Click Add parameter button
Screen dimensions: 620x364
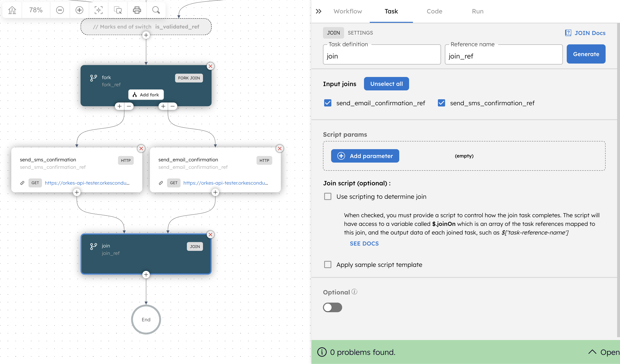pyautogui.click(x=365, y=156)
